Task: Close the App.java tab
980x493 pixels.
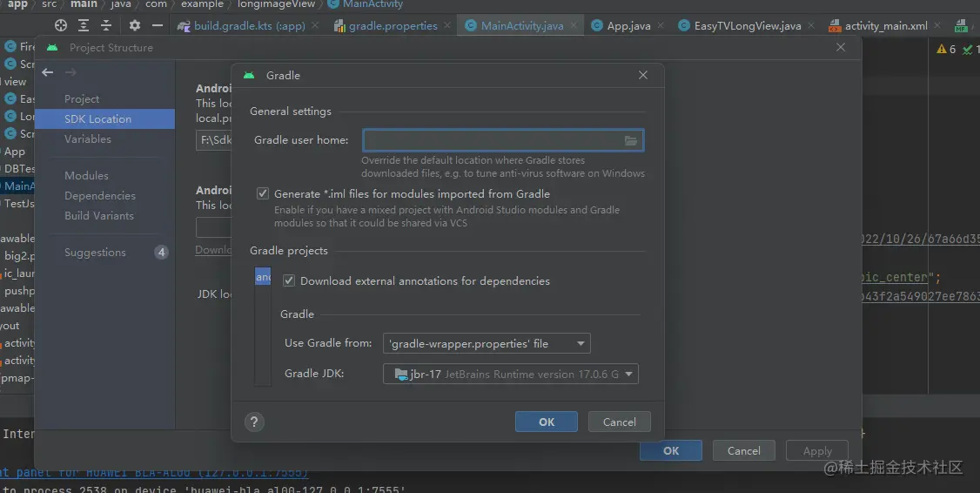Action: [x=661, y=25]
